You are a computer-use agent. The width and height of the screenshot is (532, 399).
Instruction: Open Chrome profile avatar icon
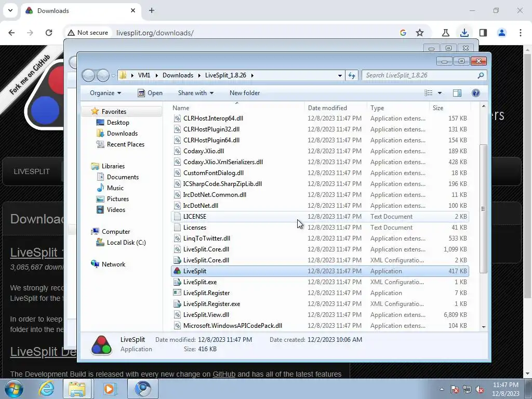click(x=502, y=33)
